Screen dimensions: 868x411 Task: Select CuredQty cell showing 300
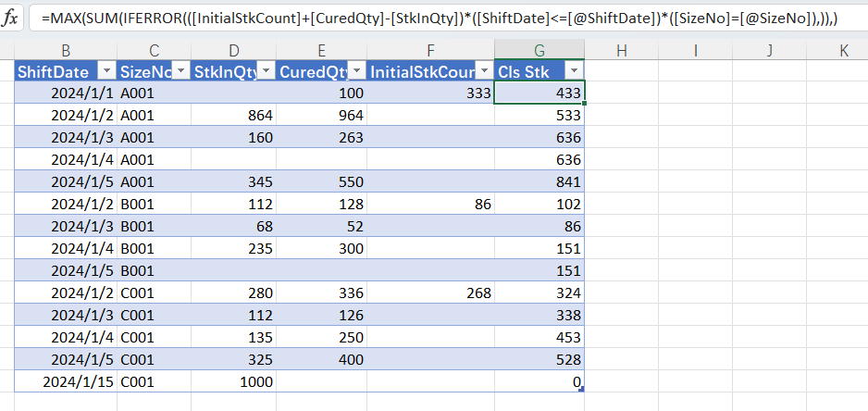click(321, 248)
